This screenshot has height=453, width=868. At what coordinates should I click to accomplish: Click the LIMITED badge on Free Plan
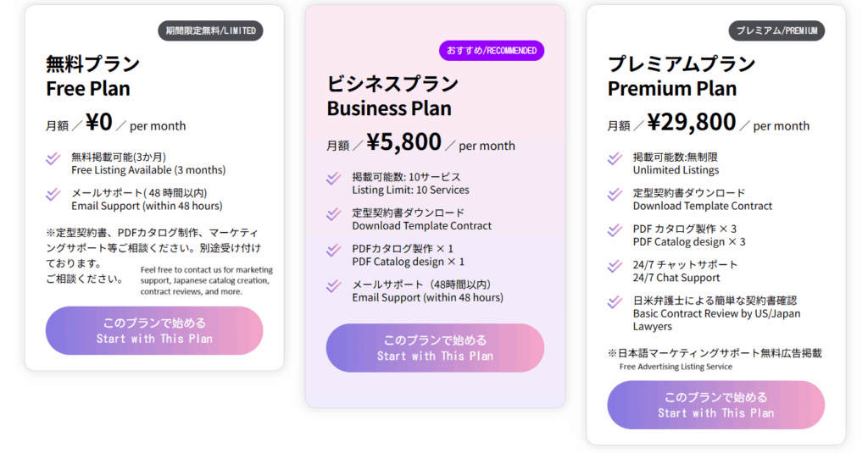point(210,31)
